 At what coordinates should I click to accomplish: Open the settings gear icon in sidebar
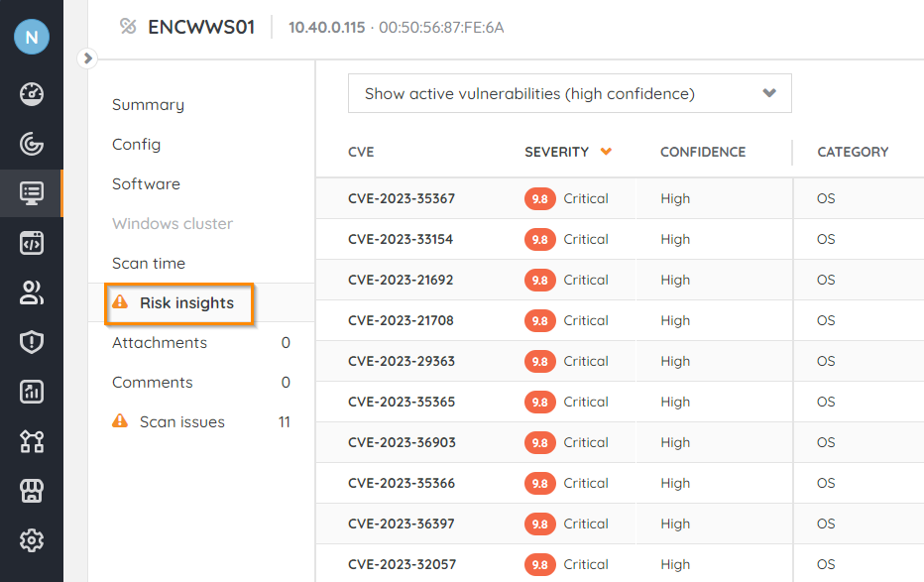click(32, 540)
